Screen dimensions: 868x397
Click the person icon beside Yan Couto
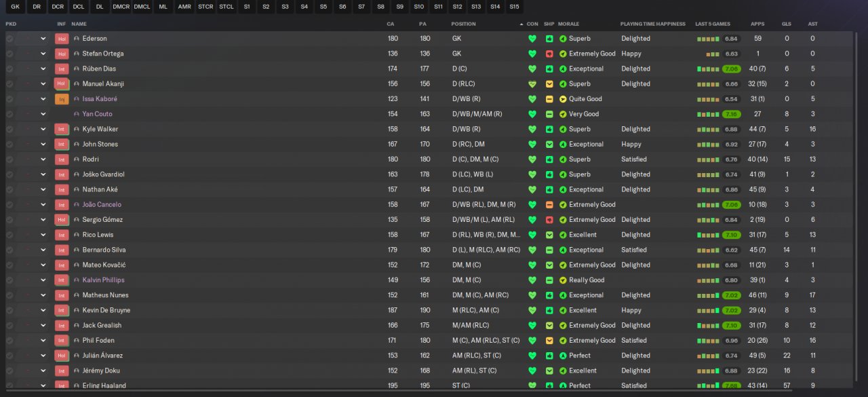click(77, 114)
